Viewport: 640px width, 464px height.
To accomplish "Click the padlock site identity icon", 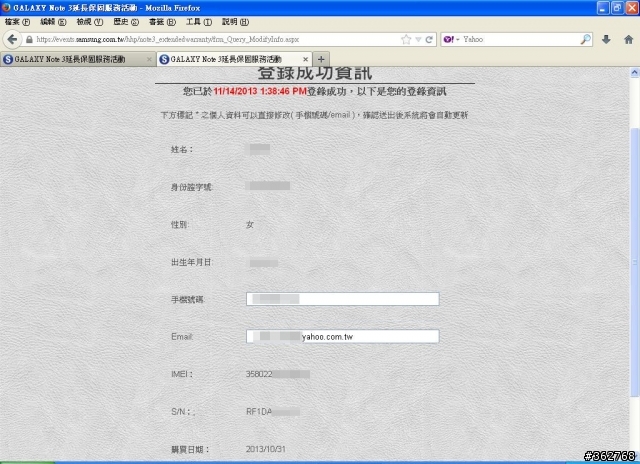I will coord(29,40).
